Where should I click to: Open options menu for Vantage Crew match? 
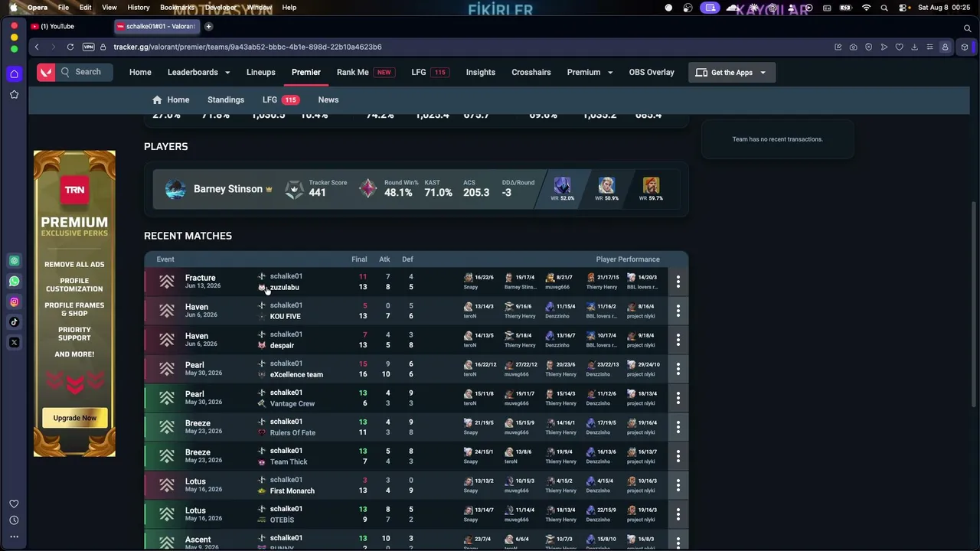[x=678, y=398]
